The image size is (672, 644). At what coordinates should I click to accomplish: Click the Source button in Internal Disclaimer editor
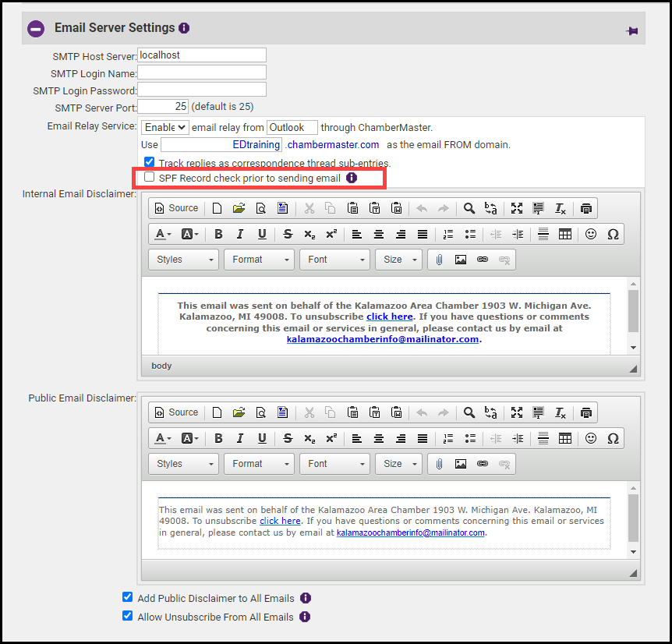click(x=176, y=208)
